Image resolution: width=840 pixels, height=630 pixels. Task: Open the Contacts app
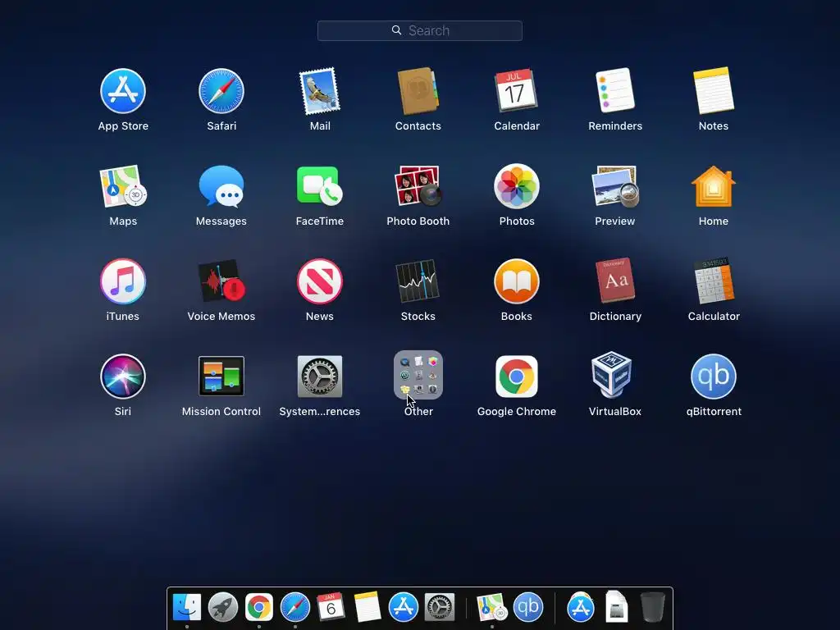[418, 91]
